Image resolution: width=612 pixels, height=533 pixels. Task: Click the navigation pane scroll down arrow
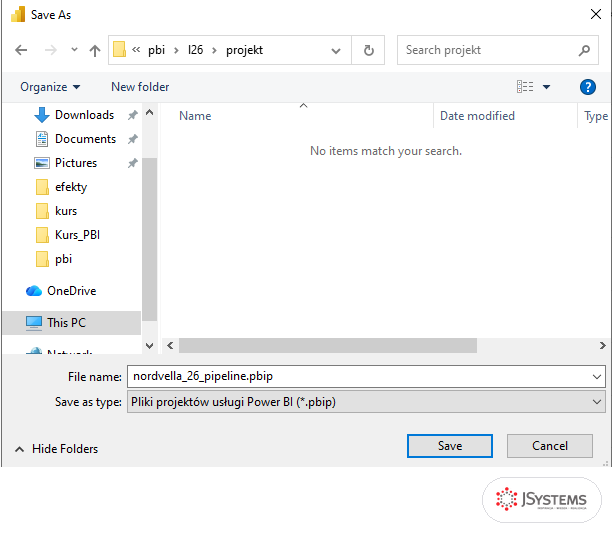coord(149,345)
